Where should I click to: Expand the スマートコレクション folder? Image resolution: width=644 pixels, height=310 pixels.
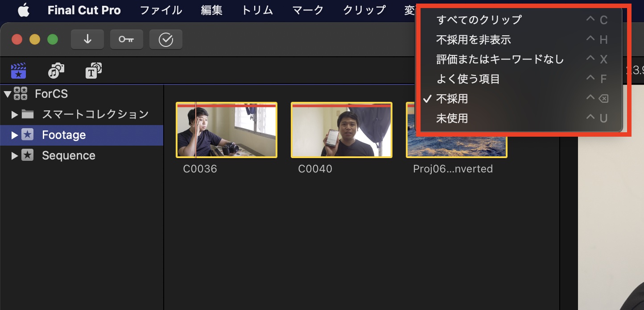tap(15, 115)
